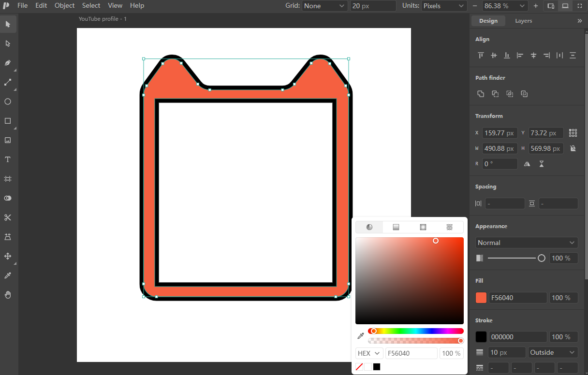Toggle the aspect ratio lock in Transform
The image size is (588, 375).
pyautogui.click(x=573, y=148)
